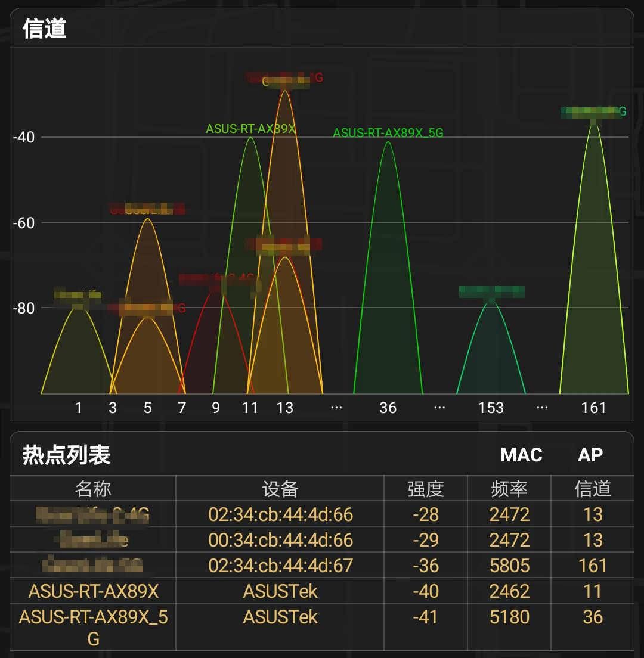Click signal strength value -40 in table

click(426, 591)
